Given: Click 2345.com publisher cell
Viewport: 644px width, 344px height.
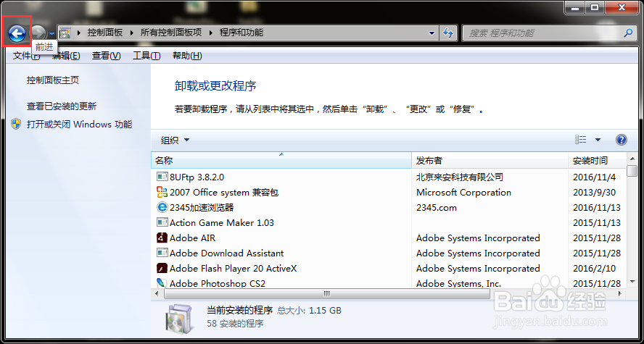Looking at the screenshot, I should click(x=437, y=207).
